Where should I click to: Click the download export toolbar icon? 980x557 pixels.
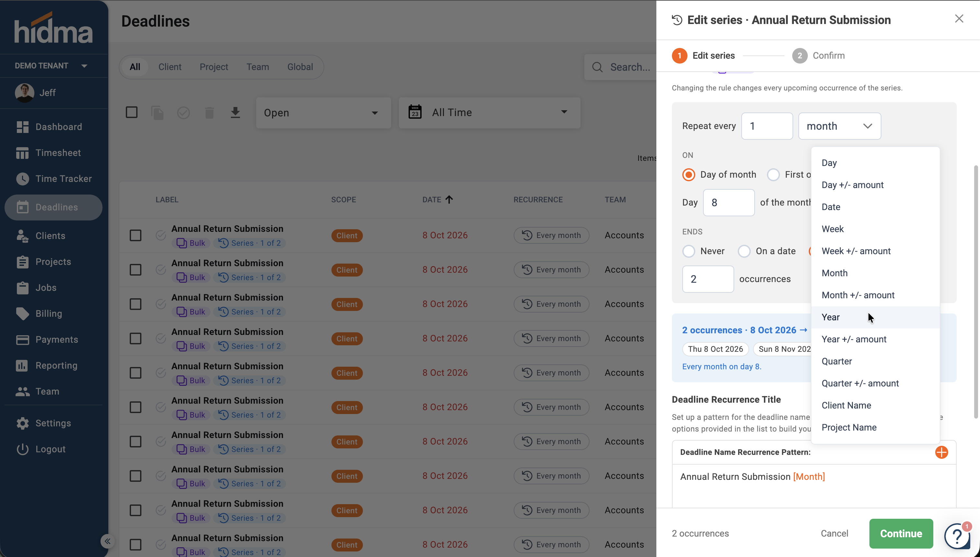(235, 113)
